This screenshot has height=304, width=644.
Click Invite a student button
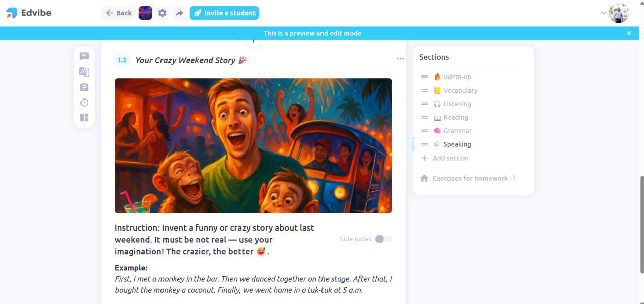click(x=224, y=13)
